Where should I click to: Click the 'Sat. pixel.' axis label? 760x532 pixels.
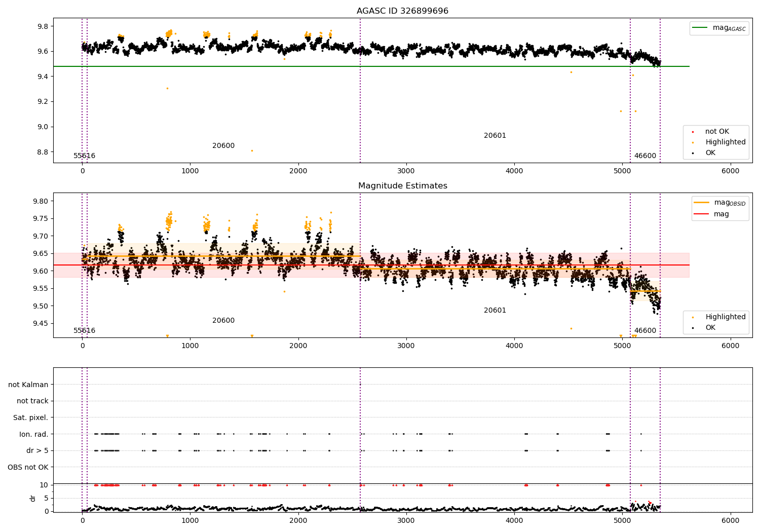pyautogui.click(x=31, y=418)
